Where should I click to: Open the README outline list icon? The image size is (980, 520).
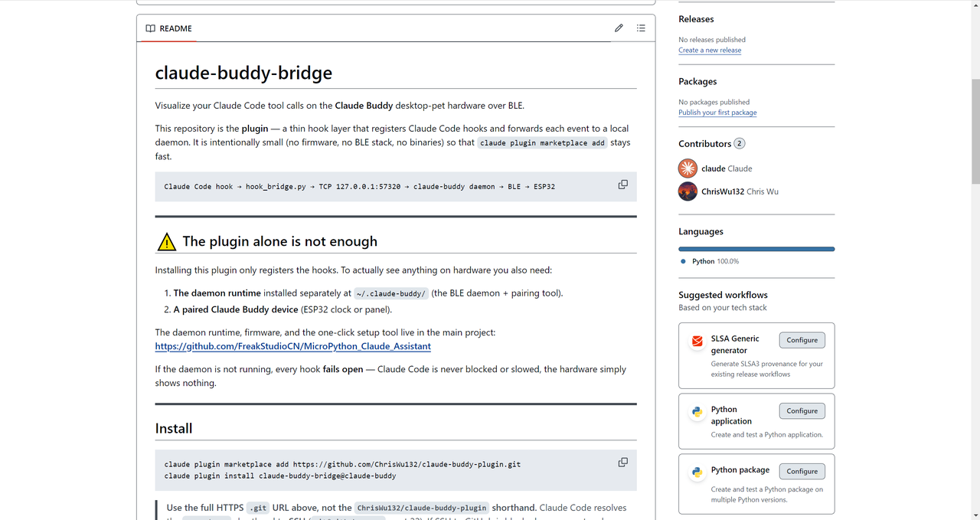(x=641, y=28)
